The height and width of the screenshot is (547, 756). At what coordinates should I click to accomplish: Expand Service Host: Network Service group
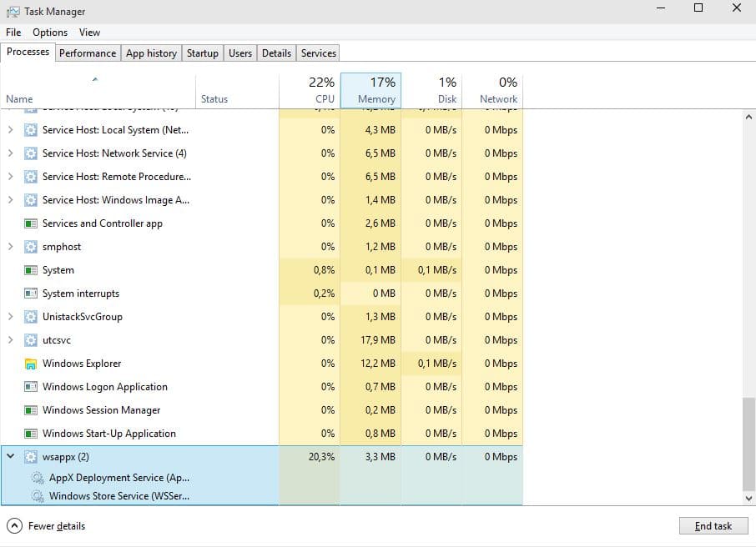click(x=10, y=153)
